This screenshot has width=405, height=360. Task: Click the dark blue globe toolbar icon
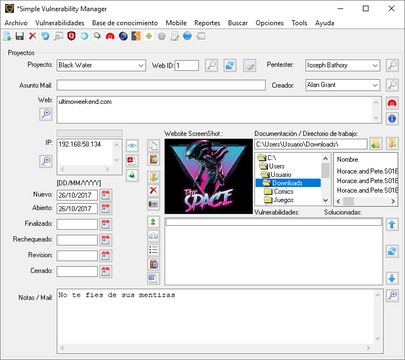123,36
